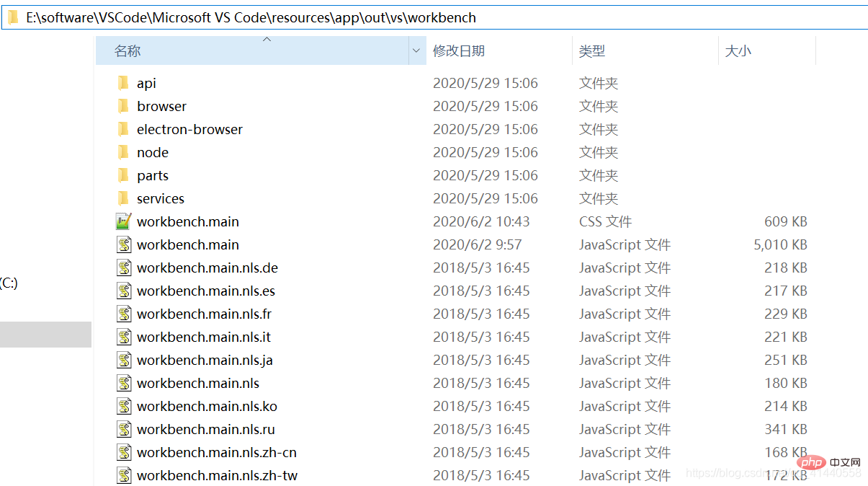The image size is (868, 486).
Task: Select the highlighted item in the navigation pane
Action: click(45, 335)
